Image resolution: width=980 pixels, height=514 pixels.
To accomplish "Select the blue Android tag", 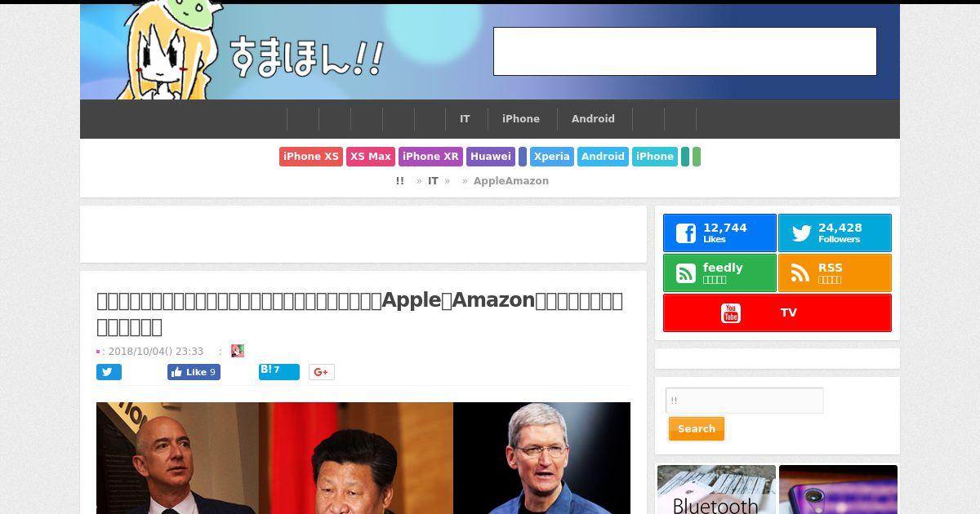I will tap(603, 157).
